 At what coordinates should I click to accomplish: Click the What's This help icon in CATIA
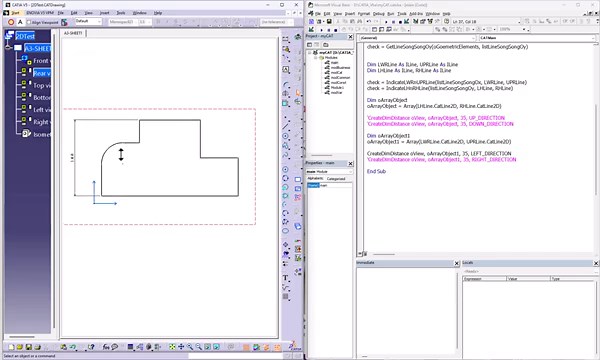tap(91, 347)
